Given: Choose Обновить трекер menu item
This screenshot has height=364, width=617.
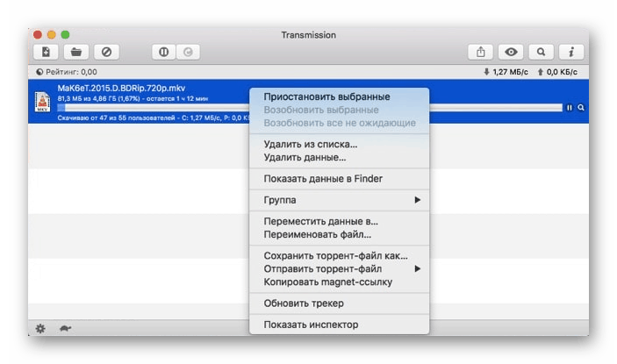Looking at the screenshot, I should coord(339,303).
